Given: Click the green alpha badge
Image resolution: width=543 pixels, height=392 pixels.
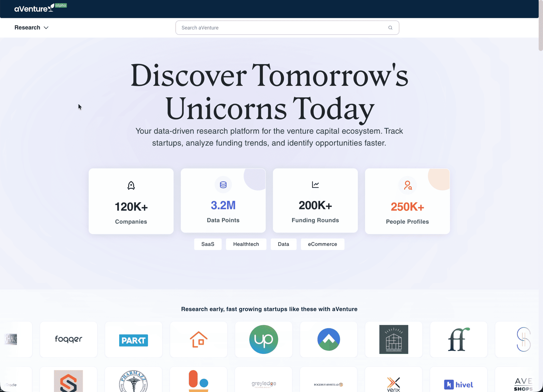Looking at the screenshot, I should (x=60, y=5).
